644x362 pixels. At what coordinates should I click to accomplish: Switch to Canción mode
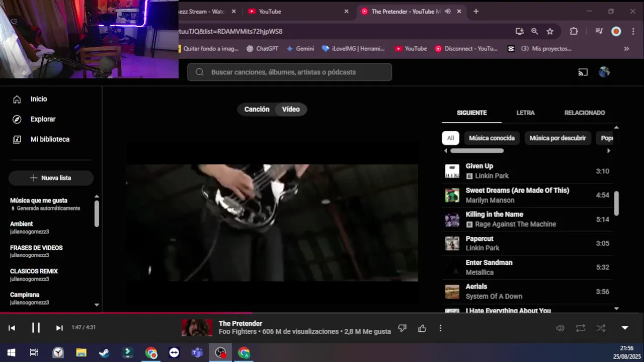pyautogui.click(x=257, y=109)
